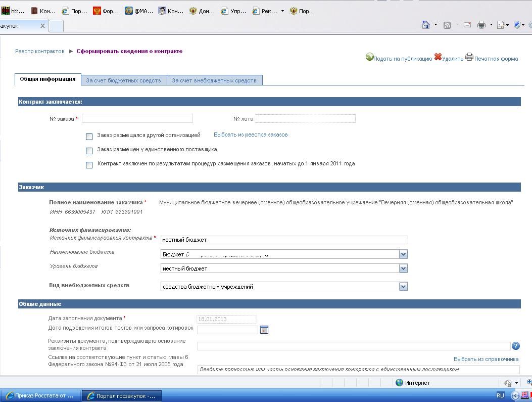Switch to 'За счет бюджетных средств' tab

123,80
